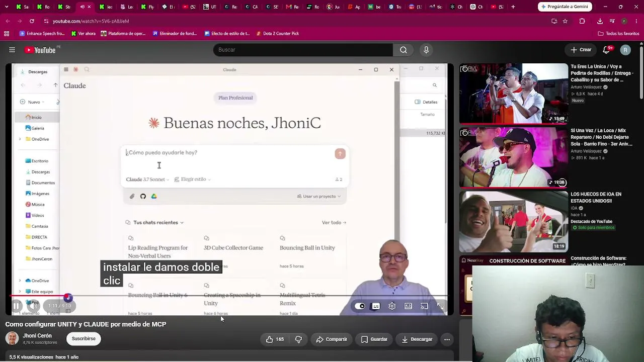The image size is (644, 362).
Task: Go back in browser history
Action: coord(8,21)
